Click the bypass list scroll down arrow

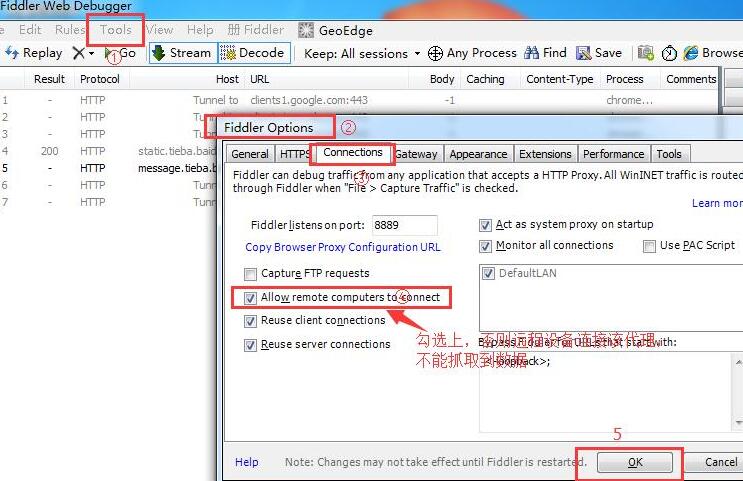point(738,422)
